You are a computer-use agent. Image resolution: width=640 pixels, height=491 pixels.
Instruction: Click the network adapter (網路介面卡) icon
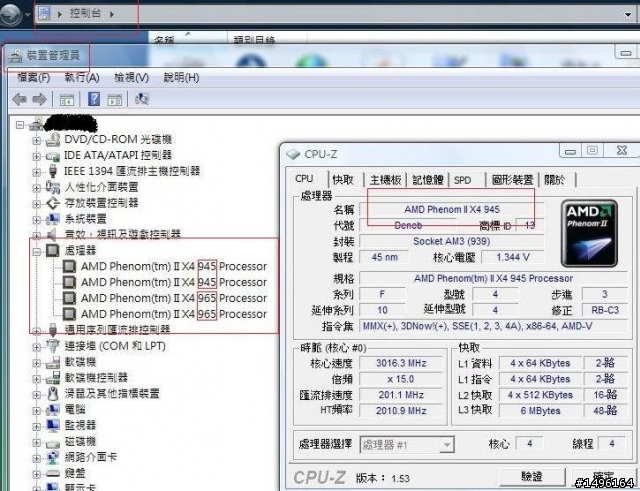(x=53, y=458)
